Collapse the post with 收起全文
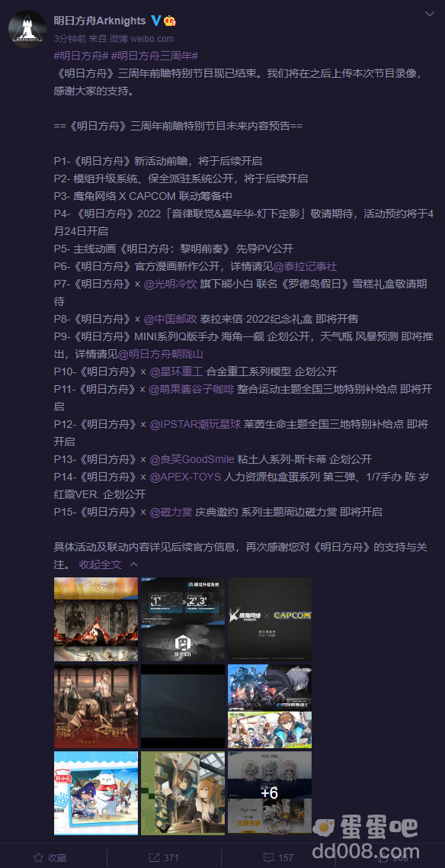Screen dimensions: 445x868 tap(107, 564)
